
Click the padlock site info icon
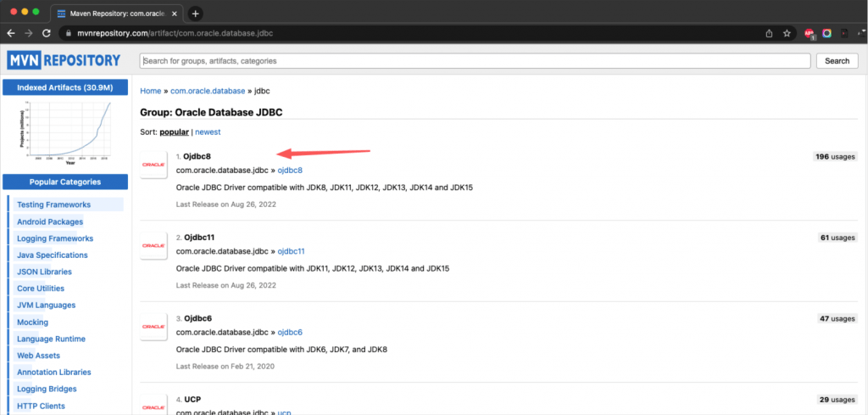[69, 33]
